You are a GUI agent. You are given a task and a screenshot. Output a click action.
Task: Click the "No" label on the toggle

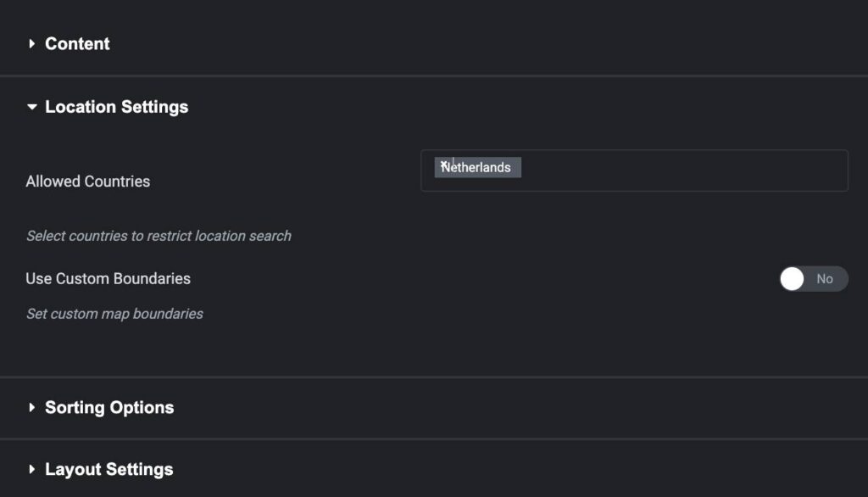click(x=825, y=279)
